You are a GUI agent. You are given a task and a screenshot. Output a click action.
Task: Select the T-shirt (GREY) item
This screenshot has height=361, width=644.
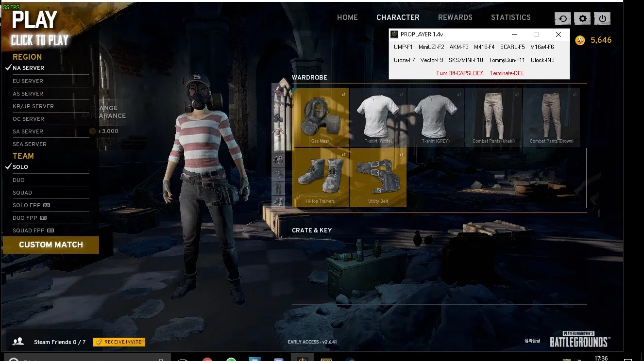tap(436, 117)
